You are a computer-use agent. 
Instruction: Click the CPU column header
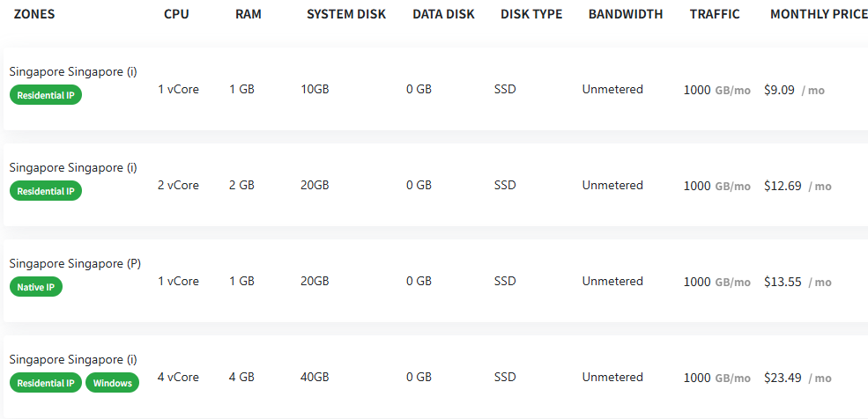tap(176, 15)
